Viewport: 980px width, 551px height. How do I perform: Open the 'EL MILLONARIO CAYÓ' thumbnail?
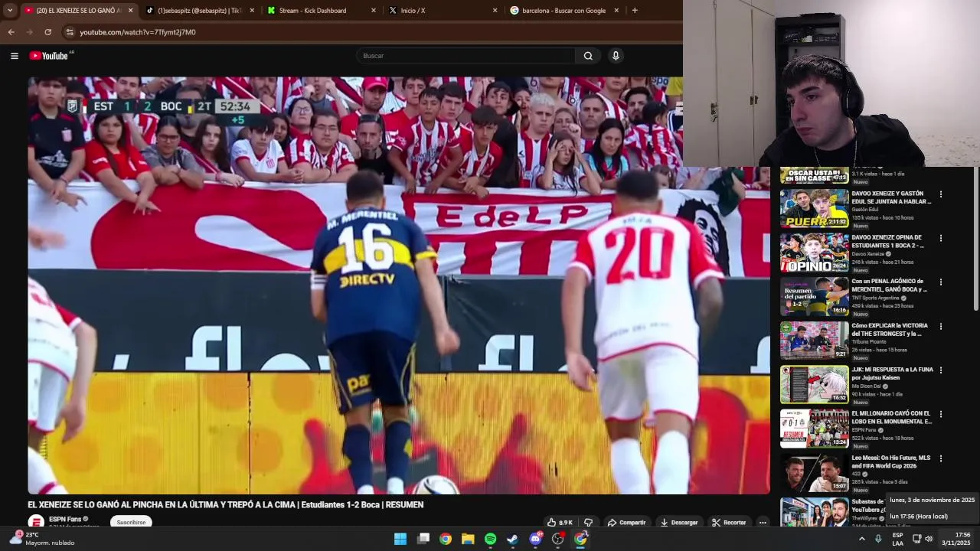pos(814,429)
